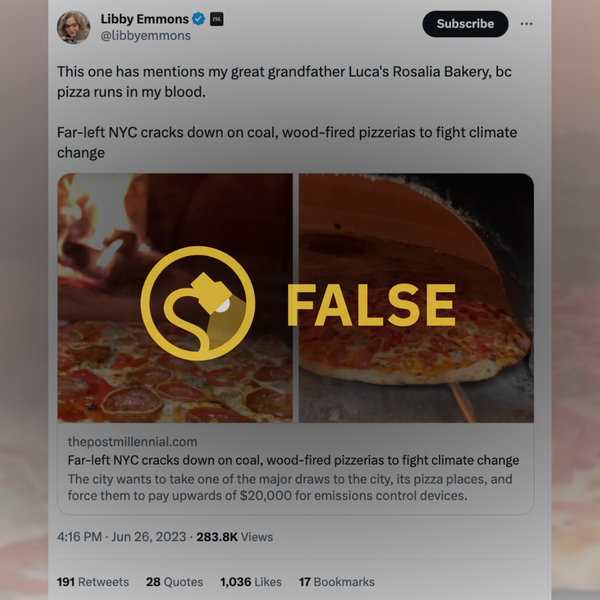Open the Libby Emmons display name link

click(x=145, y=19)
